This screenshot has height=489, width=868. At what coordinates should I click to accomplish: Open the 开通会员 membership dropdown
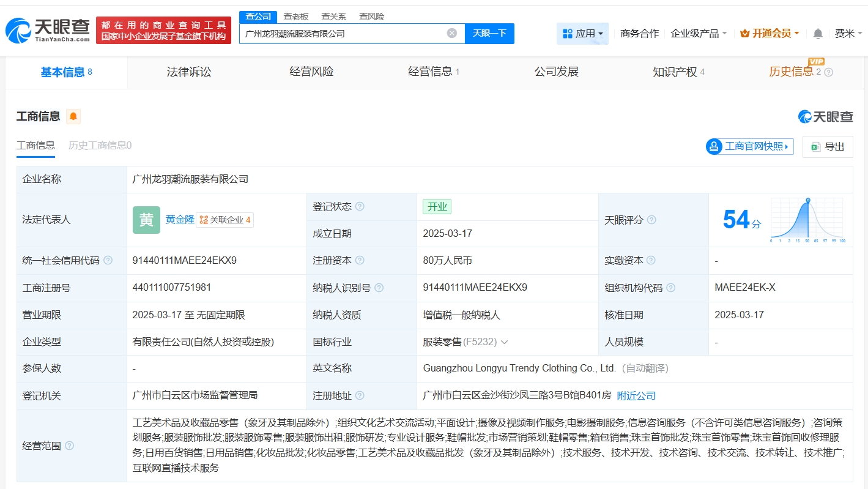click(x=770, y=34)
